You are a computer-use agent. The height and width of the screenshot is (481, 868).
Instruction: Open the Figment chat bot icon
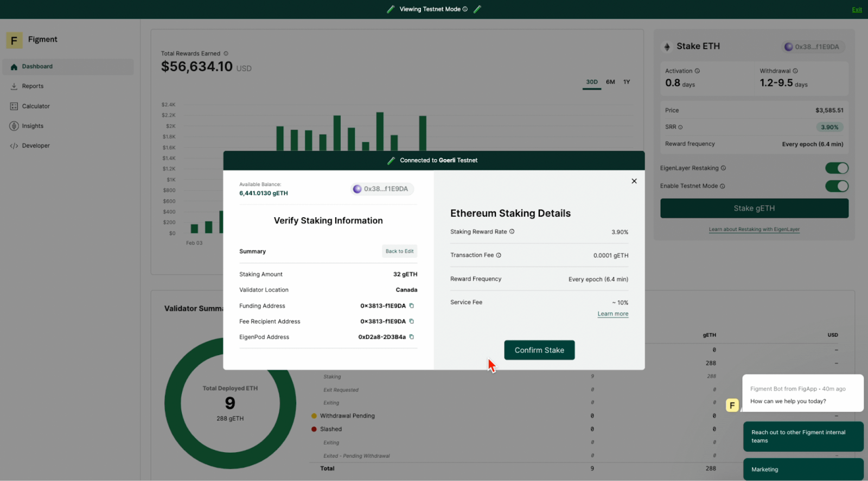click(732, 405)
